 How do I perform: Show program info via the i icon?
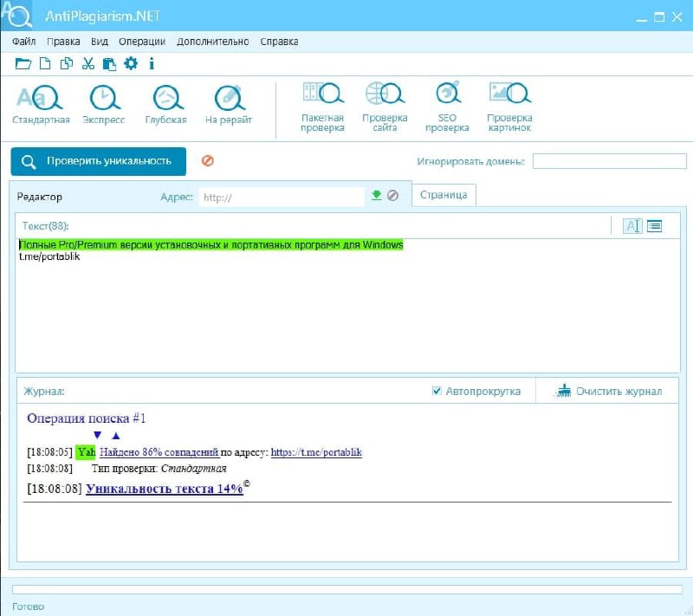point(152,63)
